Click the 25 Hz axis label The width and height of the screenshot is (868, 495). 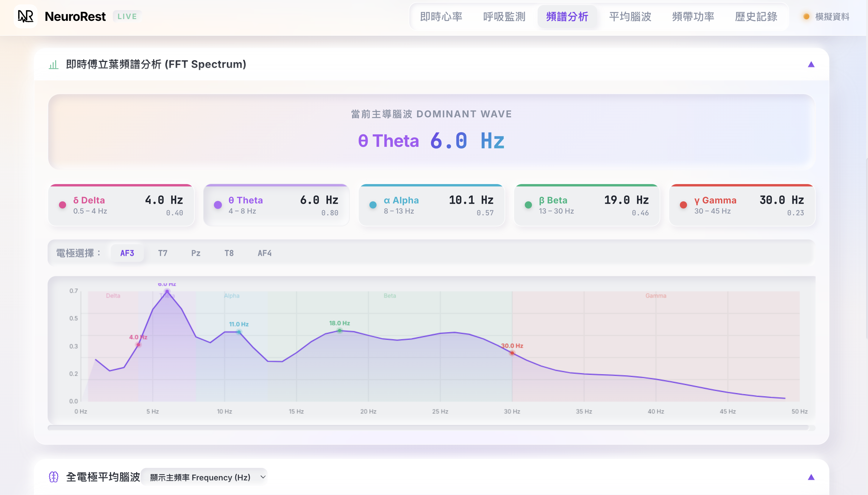(440, 411)
